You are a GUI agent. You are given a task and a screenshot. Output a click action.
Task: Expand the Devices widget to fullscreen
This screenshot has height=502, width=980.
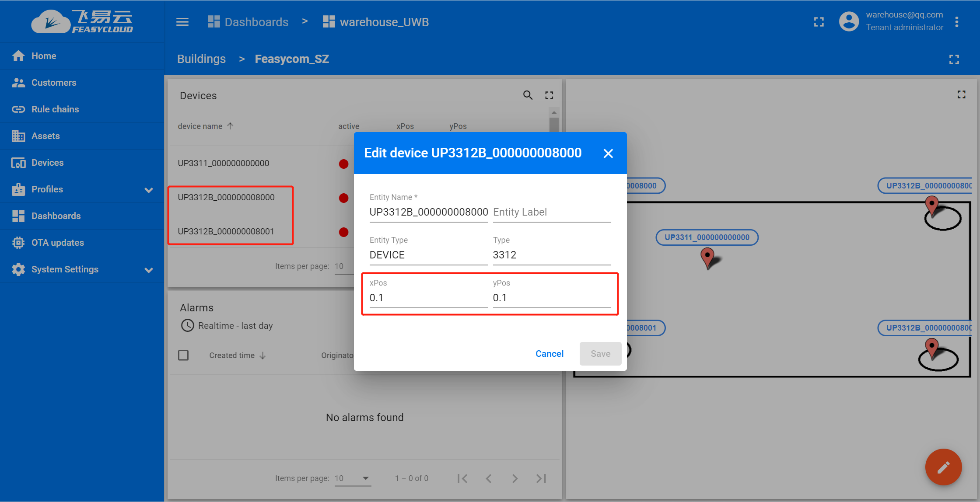tap(549, 95)
